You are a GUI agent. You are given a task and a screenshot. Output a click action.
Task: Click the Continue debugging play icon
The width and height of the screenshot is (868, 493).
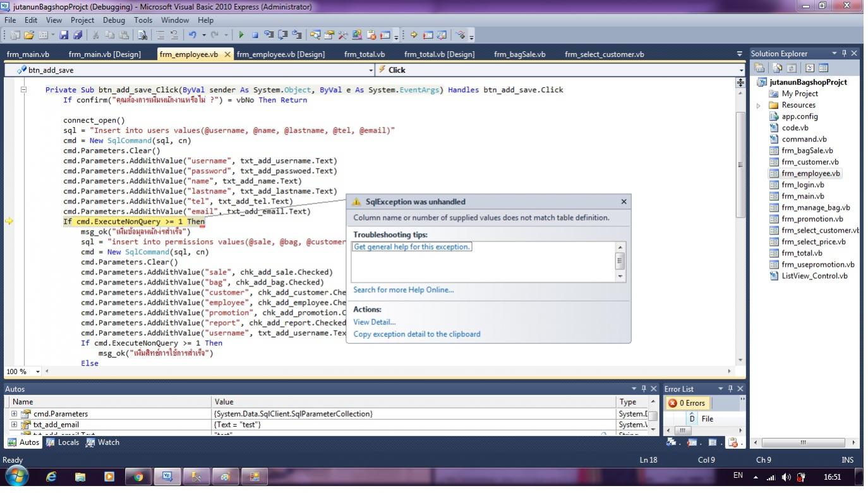[x=241, y=35]
